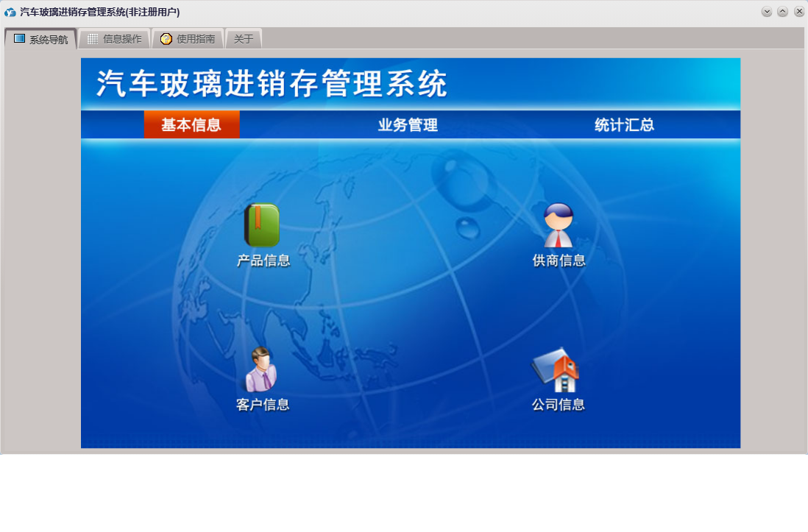Open the 公司信息 house icon
The height and width of the screenshot is (532, 808).
tap(557, 370)
